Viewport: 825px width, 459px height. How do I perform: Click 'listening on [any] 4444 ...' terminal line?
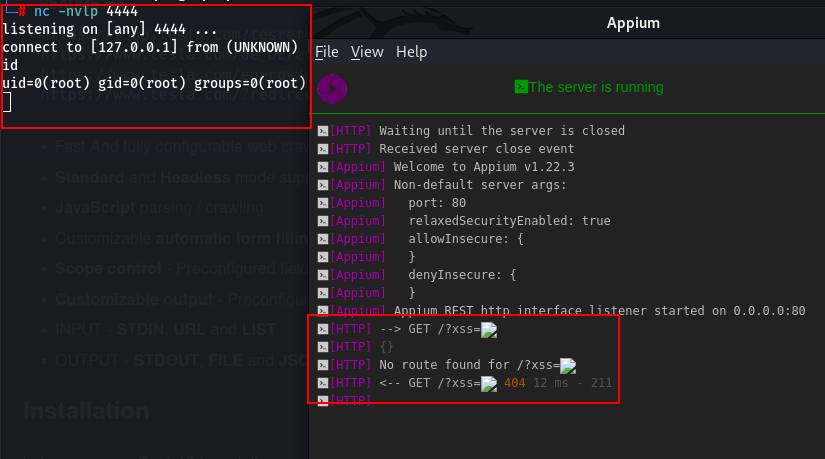(x=109, y=29)
